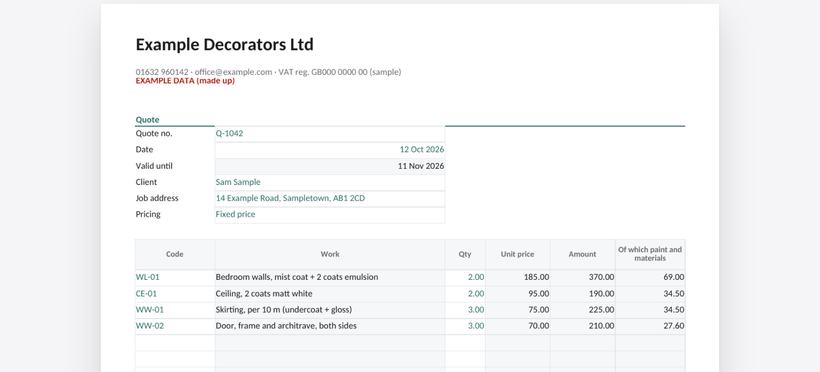Select unit price 70.00

(518, 326)
